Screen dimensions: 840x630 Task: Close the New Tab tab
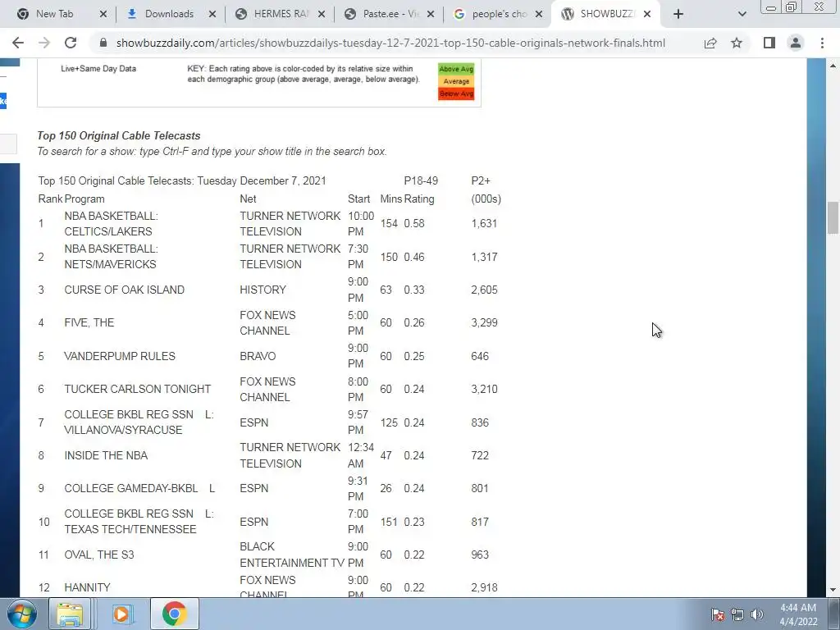[x=103, y=14]
